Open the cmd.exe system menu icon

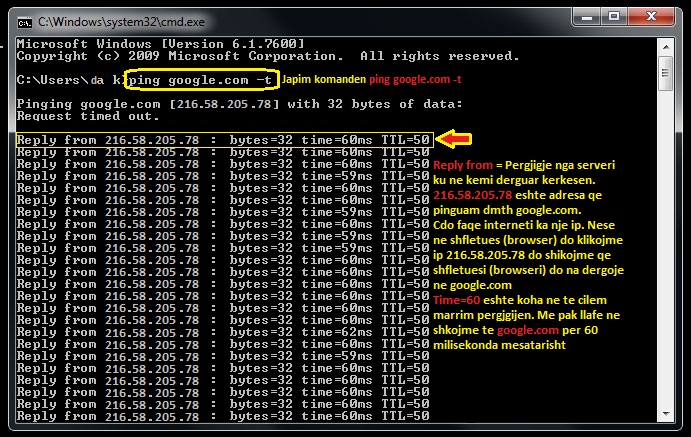(x=25, y=22)
